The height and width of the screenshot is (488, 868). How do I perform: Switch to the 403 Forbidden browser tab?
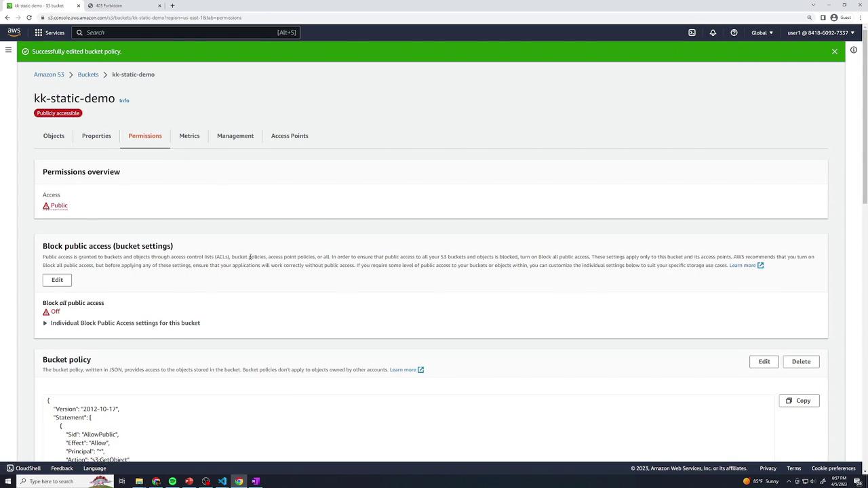pos(125,5)
